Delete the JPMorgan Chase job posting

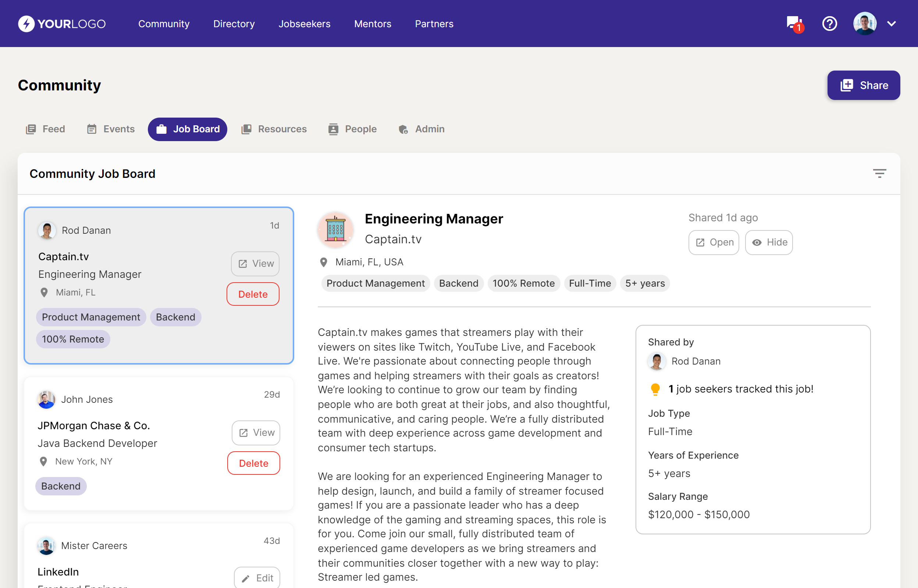[x=254, y=463]
